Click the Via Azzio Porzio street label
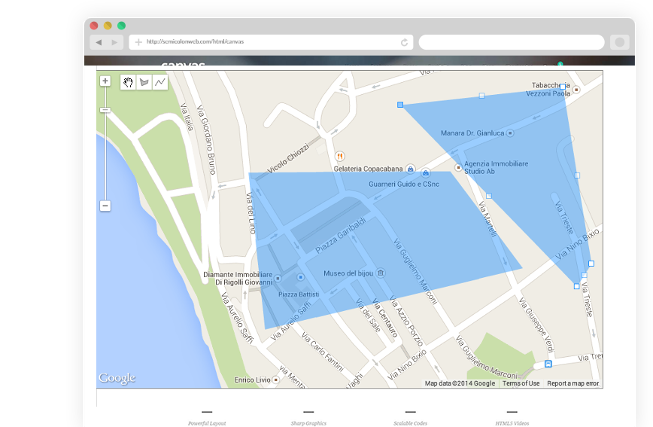Screen dimensions: 653x427 click(x=406, y=321)
